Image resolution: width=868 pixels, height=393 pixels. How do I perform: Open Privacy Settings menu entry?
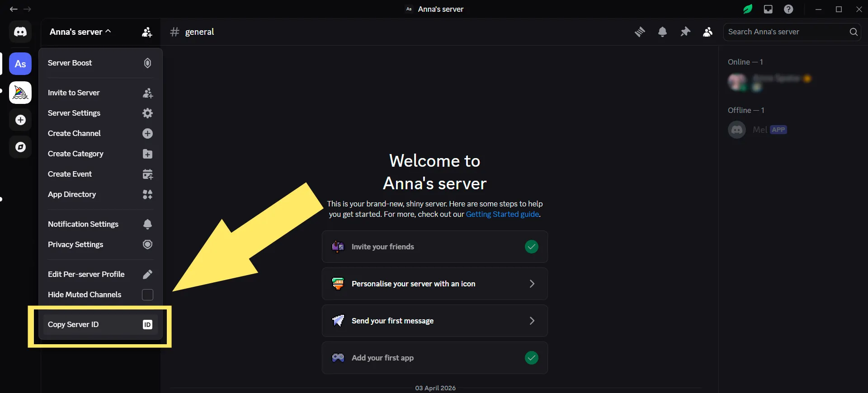(100, 244)
